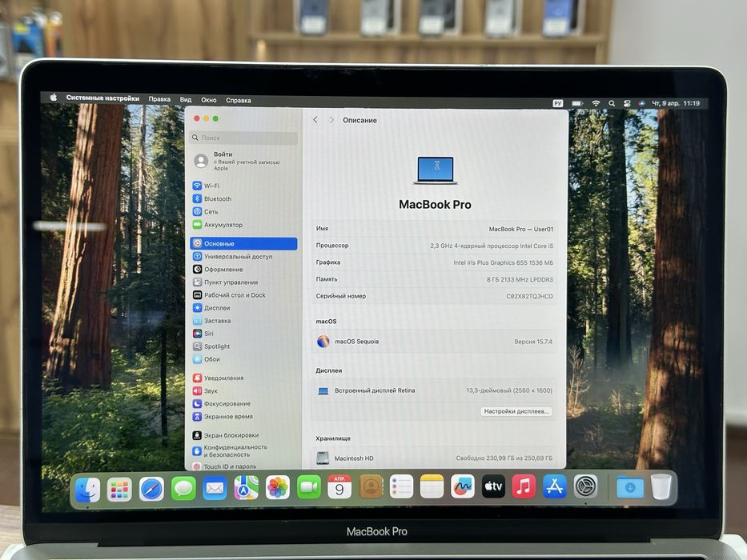Screen dimensions: 747x560
Task: Launch Safari from the Dock
Action: pyautogui.click(x=151, y=489)
